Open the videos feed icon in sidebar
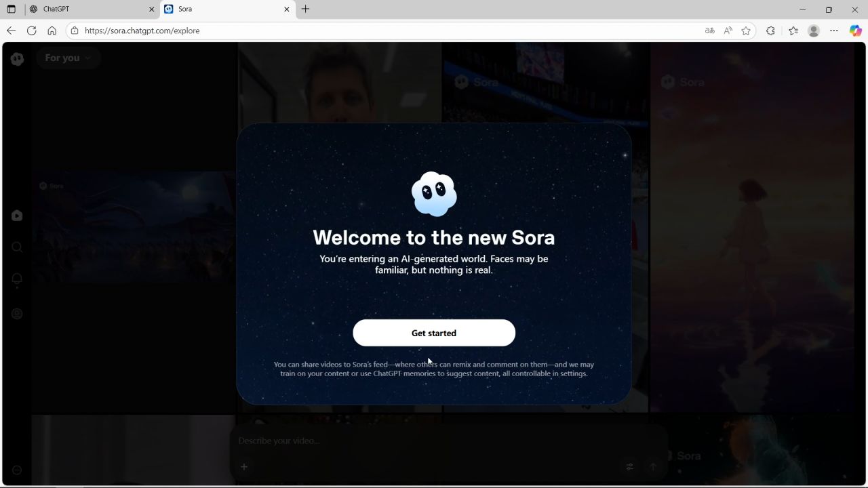868x488 pixels. 17,216
